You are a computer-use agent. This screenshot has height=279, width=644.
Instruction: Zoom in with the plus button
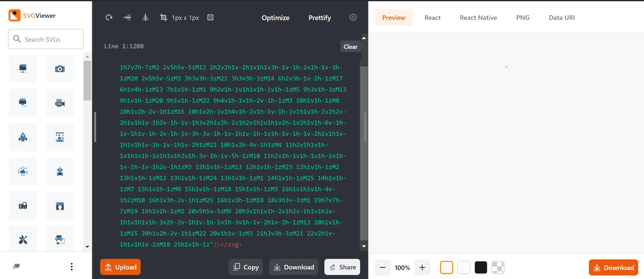(x=422, y=267)
